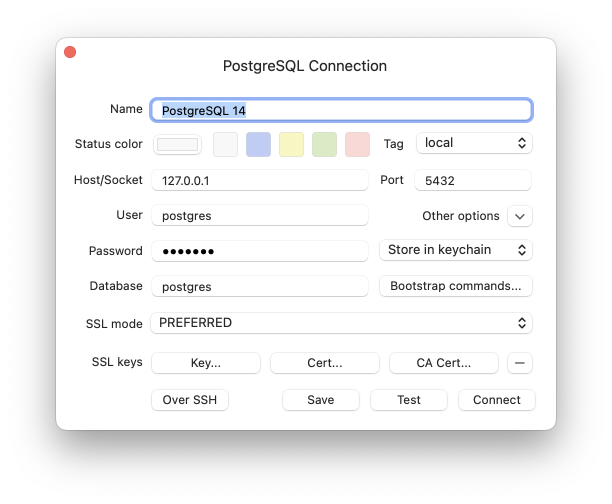Image resolution: width=612 pixels, height=504 pixels.
Task: Choose the blue status color swatch
Action: click(259, 144)
